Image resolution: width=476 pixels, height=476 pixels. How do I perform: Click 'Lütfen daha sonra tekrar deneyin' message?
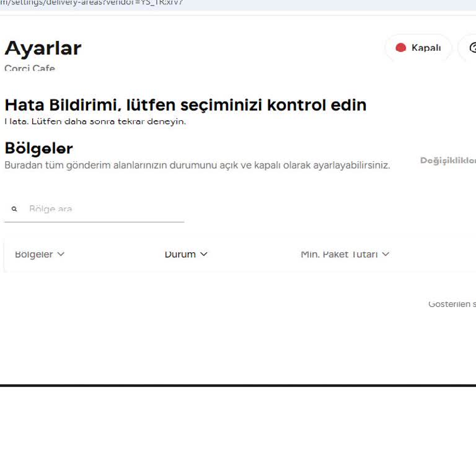(x=108, y=121)
